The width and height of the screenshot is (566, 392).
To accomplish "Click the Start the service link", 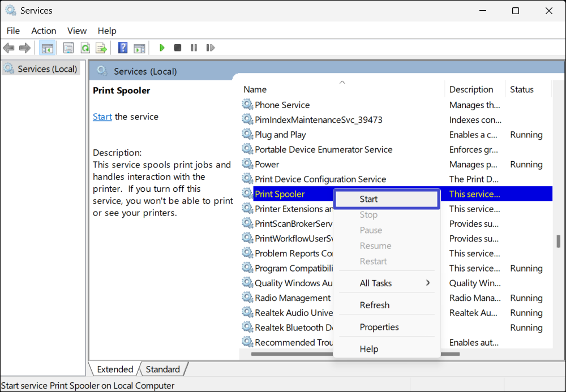I will 102,117.
